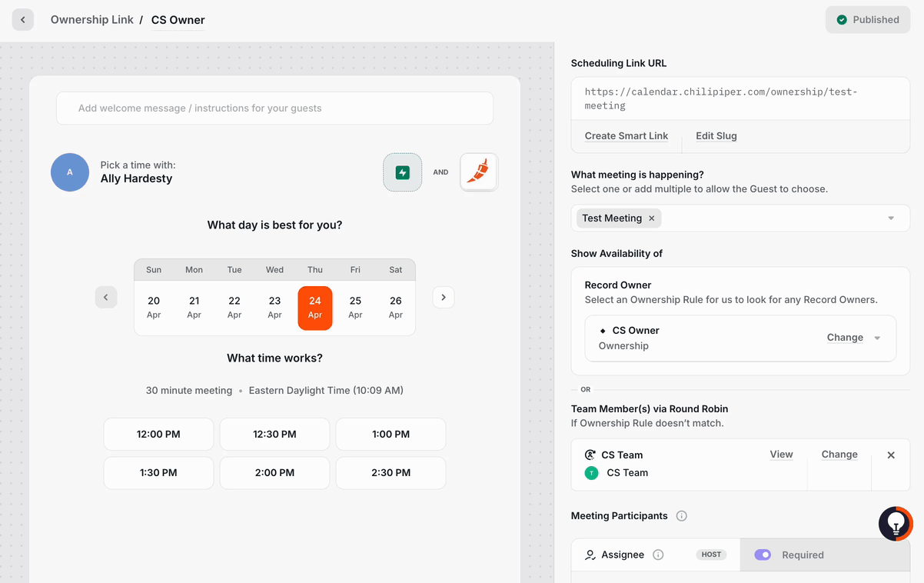
Task: Click Edit Slug
Action: 716,136
